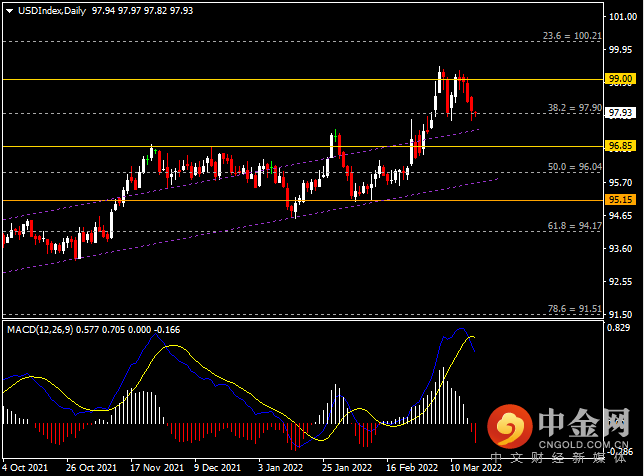Select the MACD(12,26,9) indicator label
This screenshot has width=644, height=476.
point(40,330)
